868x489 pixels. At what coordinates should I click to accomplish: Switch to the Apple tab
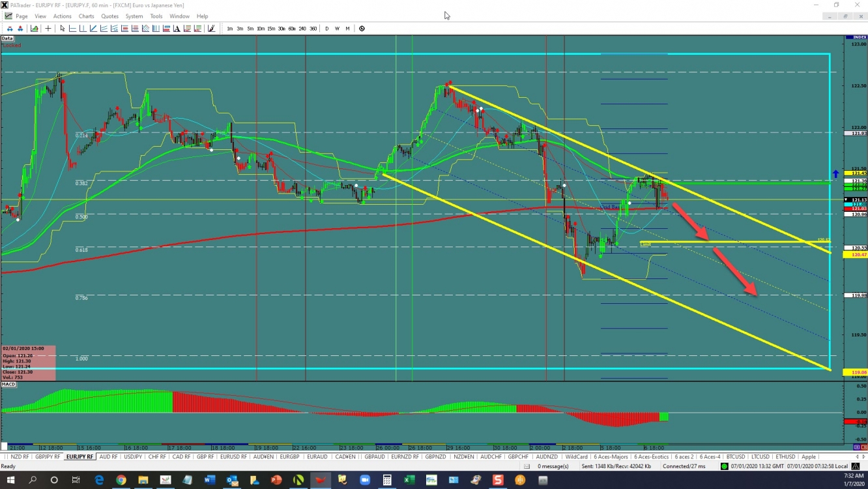[x=808, y=456]
